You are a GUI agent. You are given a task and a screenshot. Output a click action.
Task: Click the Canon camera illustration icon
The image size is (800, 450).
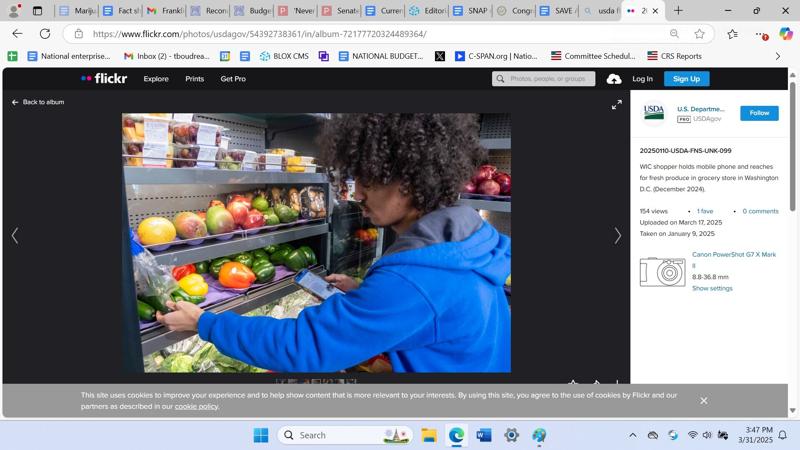click(662, 271)
